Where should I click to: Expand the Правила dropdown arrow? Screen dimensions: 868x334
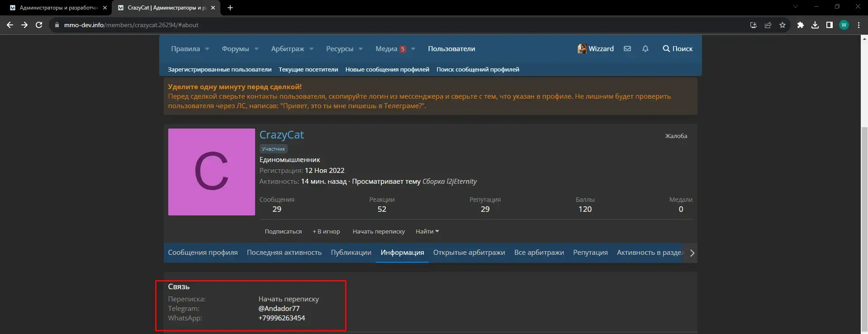[207, 49]
